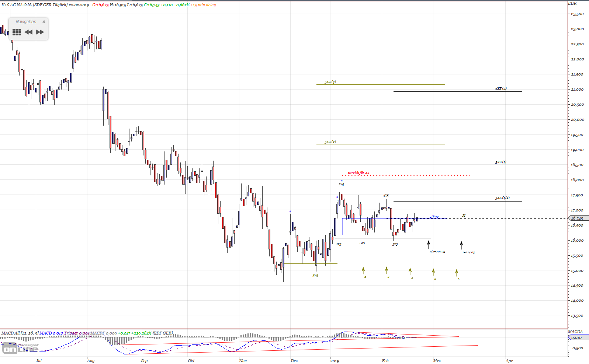Select the '4x5' wave label
Screen dimensions: 589x364
(386, 196)
